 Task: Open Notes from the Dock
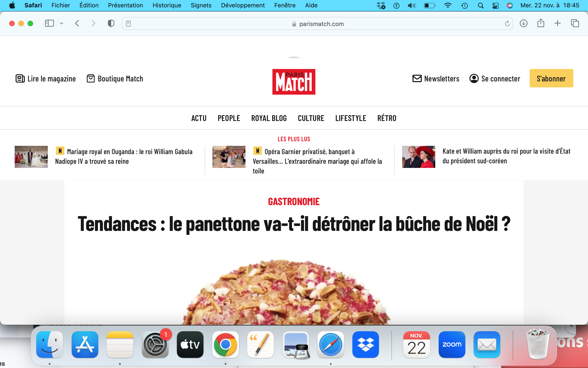120,344
